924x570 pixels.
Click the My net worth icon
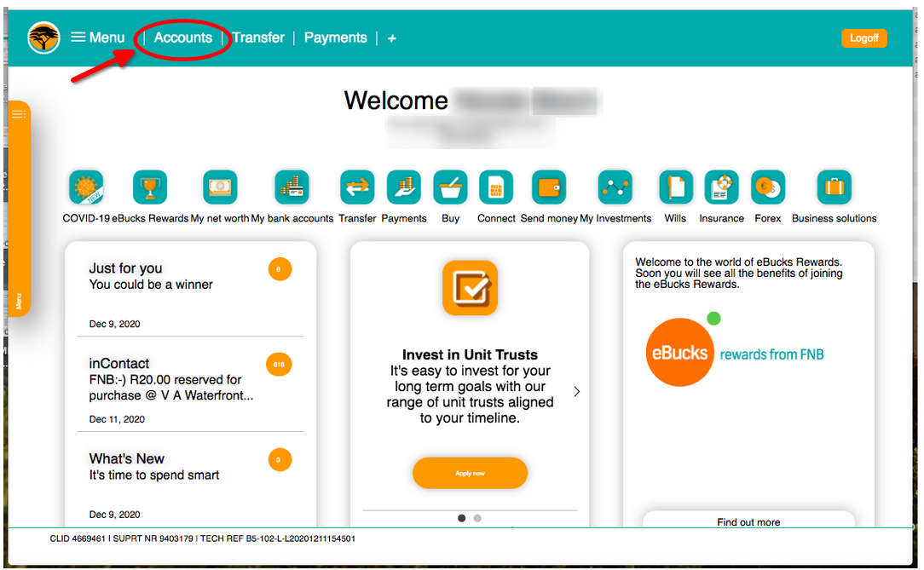[x=220, y=187]
